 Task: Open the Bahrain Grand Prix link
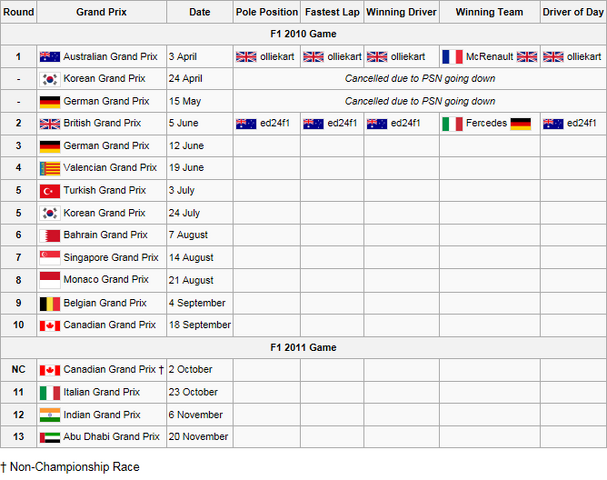[x=105, y=235]
